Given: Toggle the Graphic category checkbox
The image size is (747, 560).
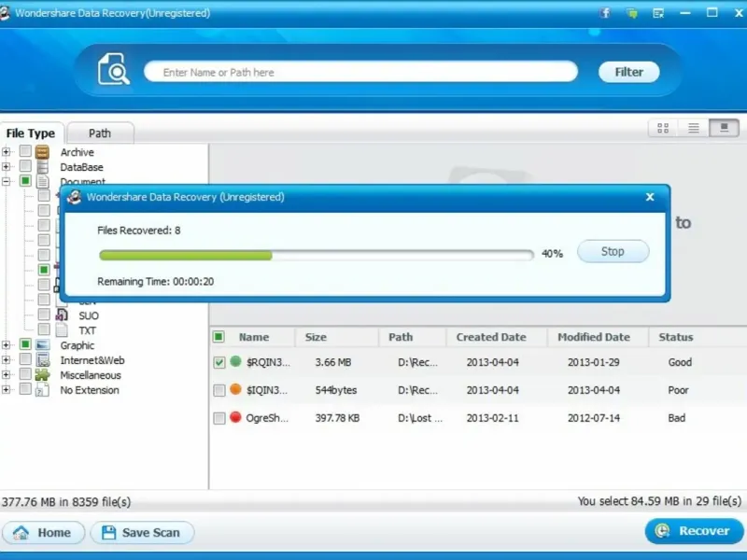Looking at the screenshot, I should tap(25, 344).
